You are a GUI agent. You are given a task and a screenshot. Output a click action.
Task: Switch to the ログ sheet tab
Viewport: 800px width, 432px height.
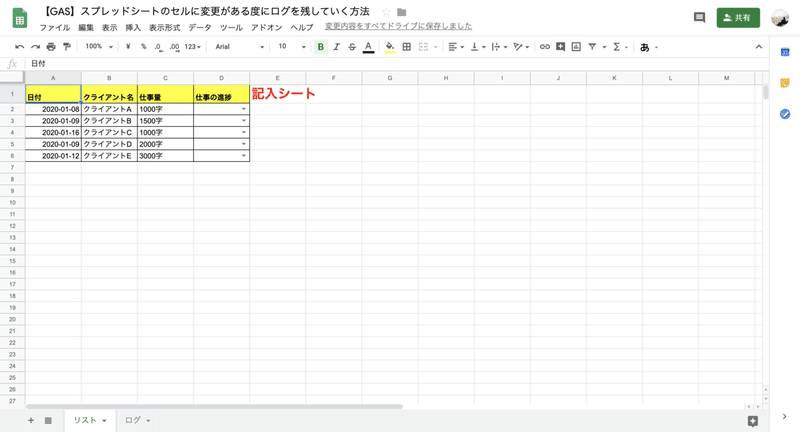[x=138, y=420]
